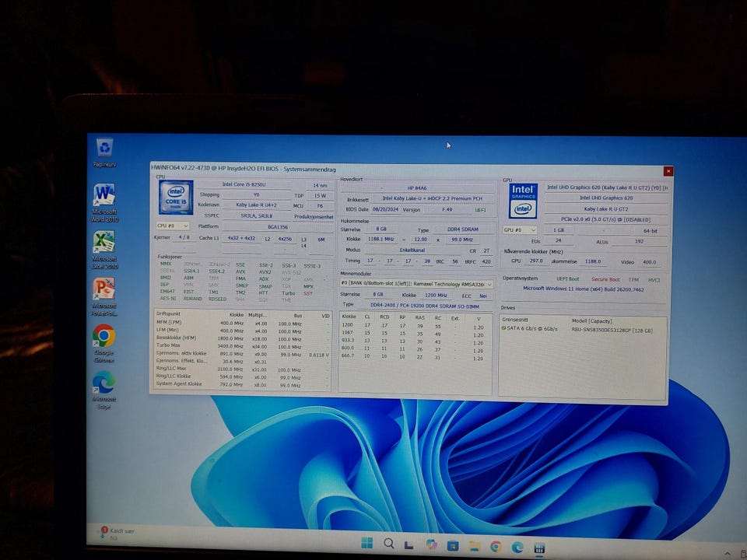
Task: Select the BIOS date 08/20/2024
Action: tap(385, 209)
